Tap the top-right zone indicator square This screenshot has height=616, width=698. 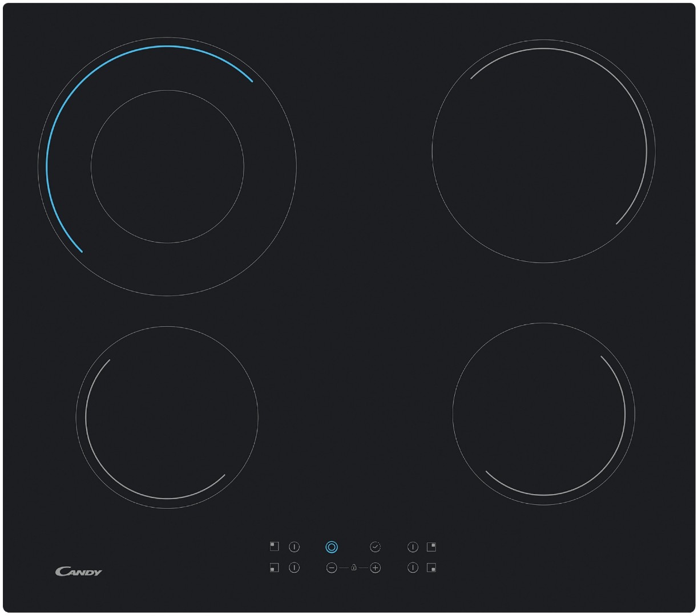431,546
